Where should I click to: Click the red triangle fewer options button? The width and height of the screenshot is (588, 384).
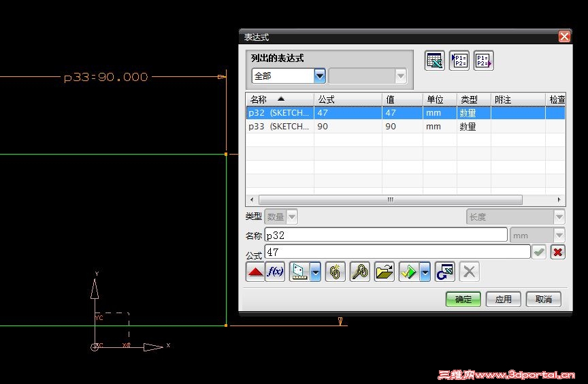(255, 272)
